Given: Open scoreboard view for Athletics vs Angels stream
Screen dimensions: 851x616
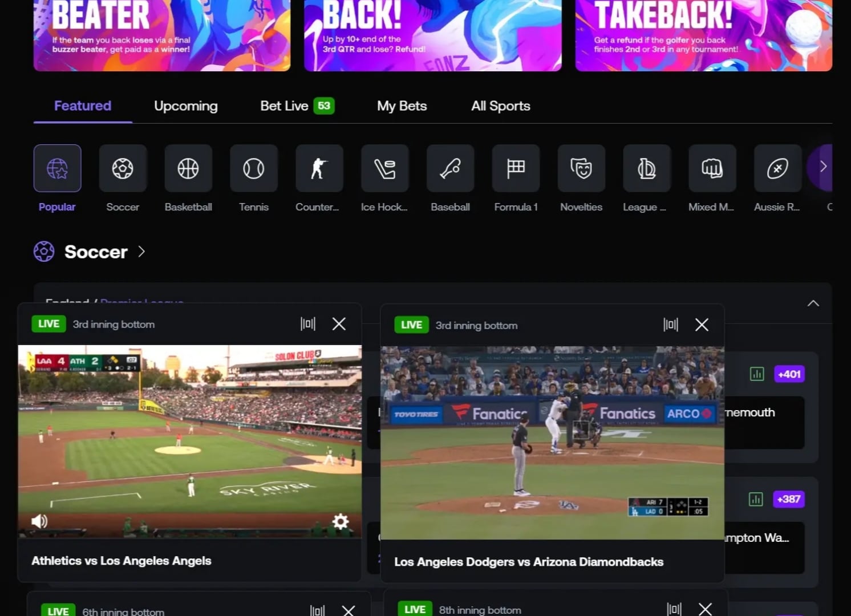Looking at the screenshot, I should point(308,324).
